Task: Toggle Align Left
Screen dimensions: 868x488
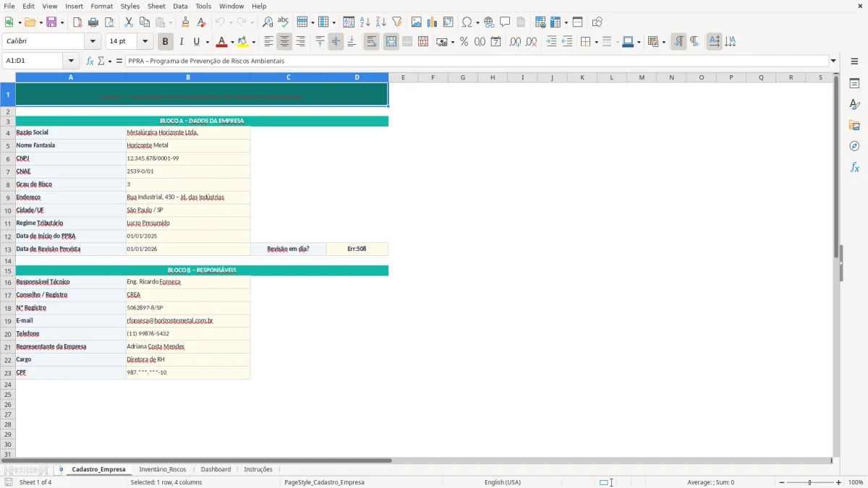Action: point(268,42)
